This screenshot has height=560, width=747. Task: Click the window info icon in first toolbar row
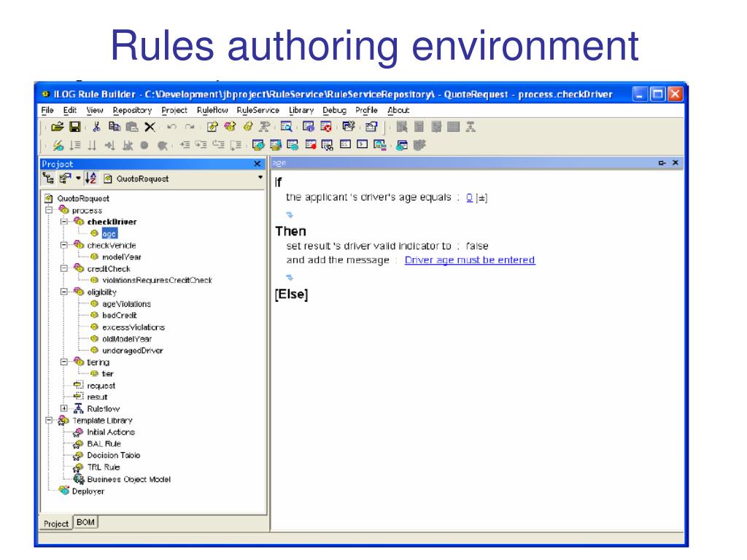[x=309, y=127]
